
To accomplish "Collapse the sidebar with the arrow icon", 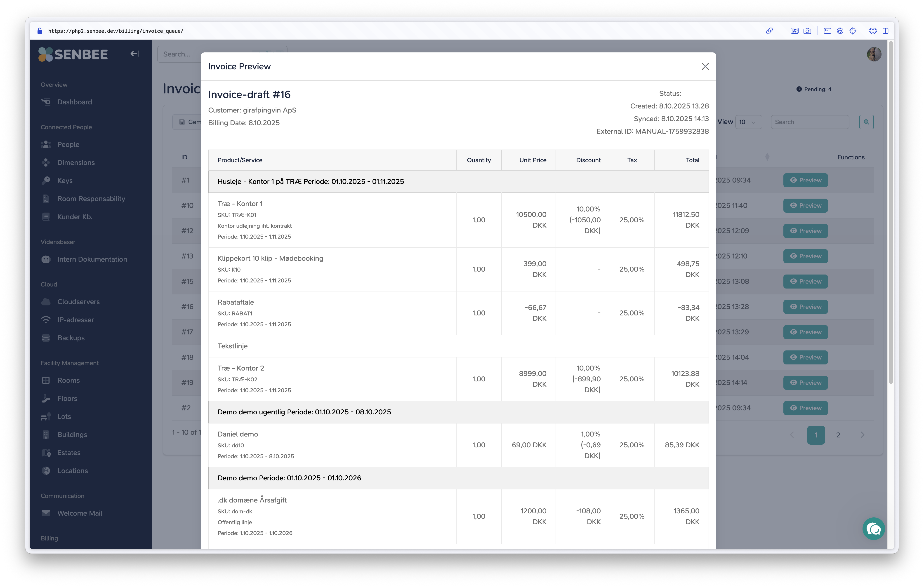I will 134,54.
